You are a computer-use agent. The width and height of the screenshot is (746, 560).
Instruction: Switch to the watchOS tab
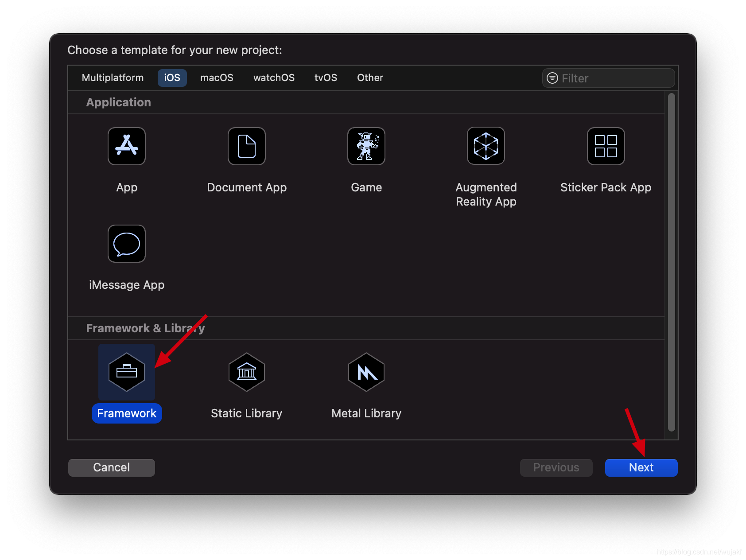coord(274,78)
